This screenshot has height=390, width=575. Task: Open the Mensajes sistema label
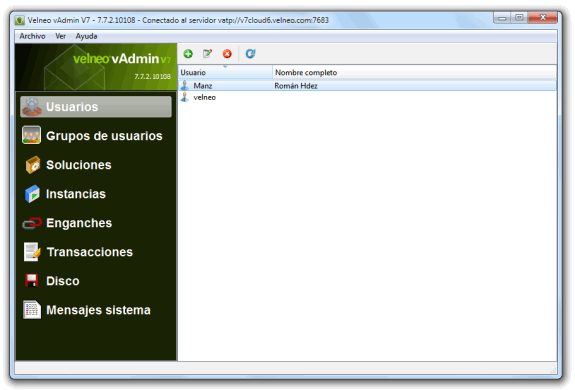tap(98, 310)
